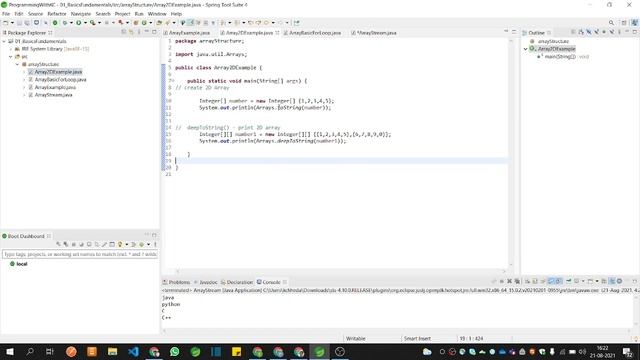
Task: Click the New file toolbar icon
Action: click(x=6, y=23)
